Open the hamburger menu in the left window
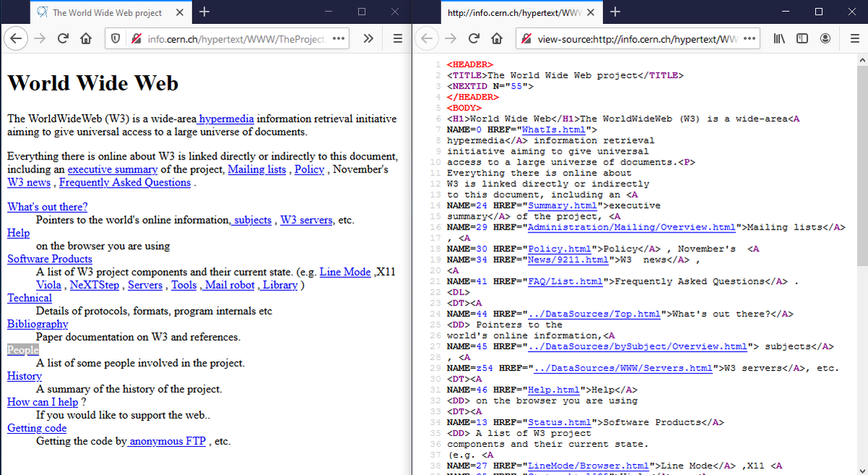Viewport: 868px width, 475px height. pyautogui.click(x=396, y=38)
